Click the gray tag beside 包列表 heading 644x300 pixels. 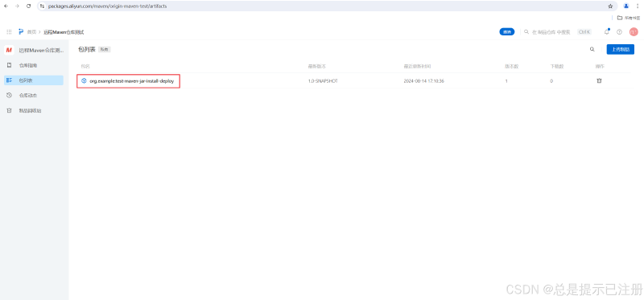pos(105,50)
